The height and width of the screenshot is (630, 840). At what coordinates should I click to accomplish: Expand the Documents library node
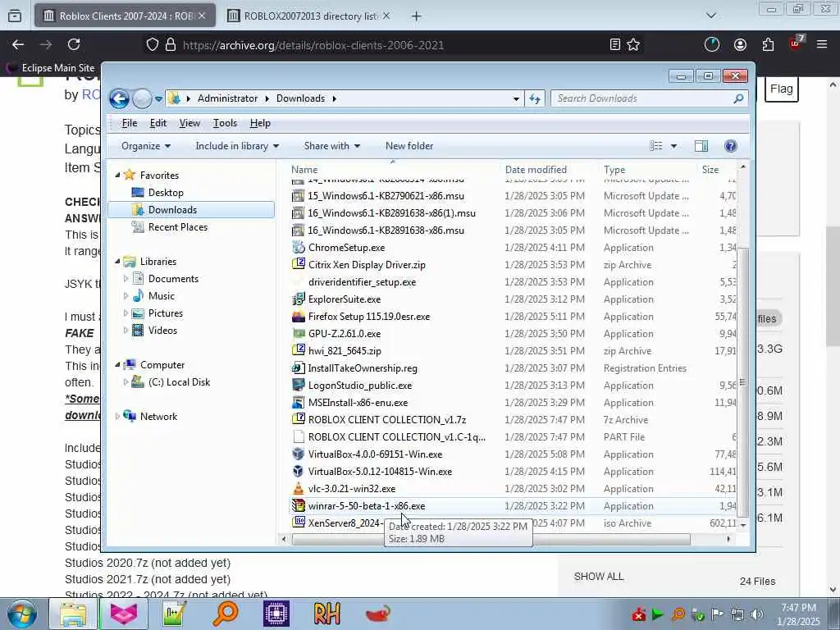pos(126,279)
